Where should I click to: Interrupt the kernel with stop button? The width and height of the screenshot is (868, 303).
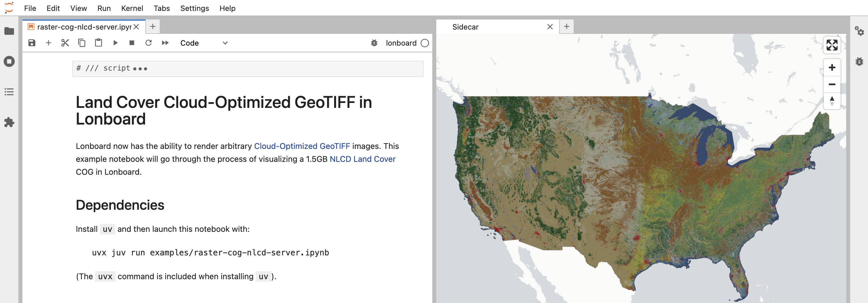(x=132, y=43)
